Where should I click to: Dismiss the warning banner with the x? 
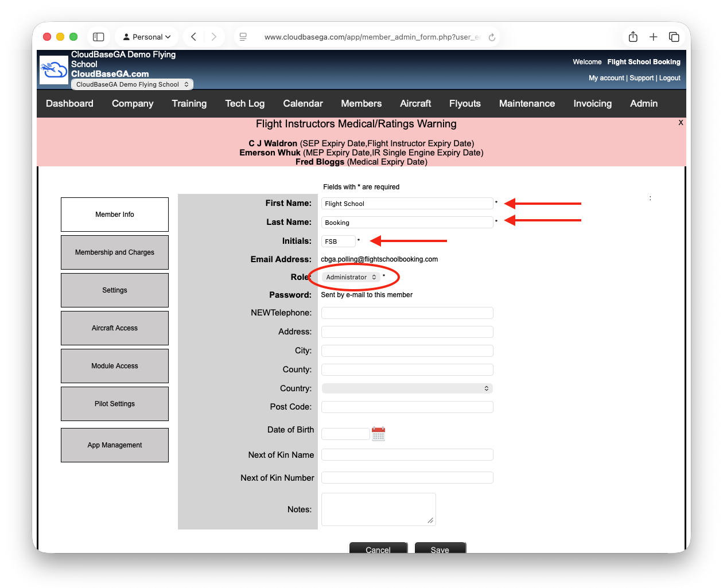[x=681, y=122]
